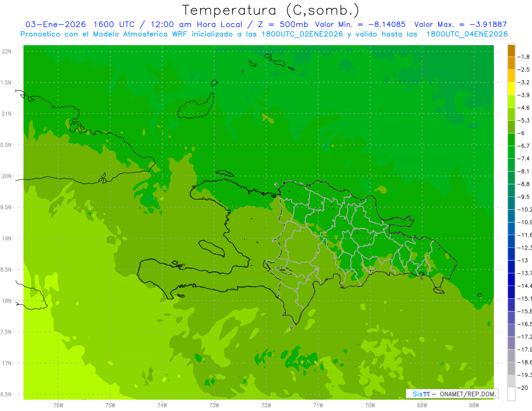The image size is (532, 411).
Task: Click the "-2.5" legend value
Action: click(x=524, y=70)
